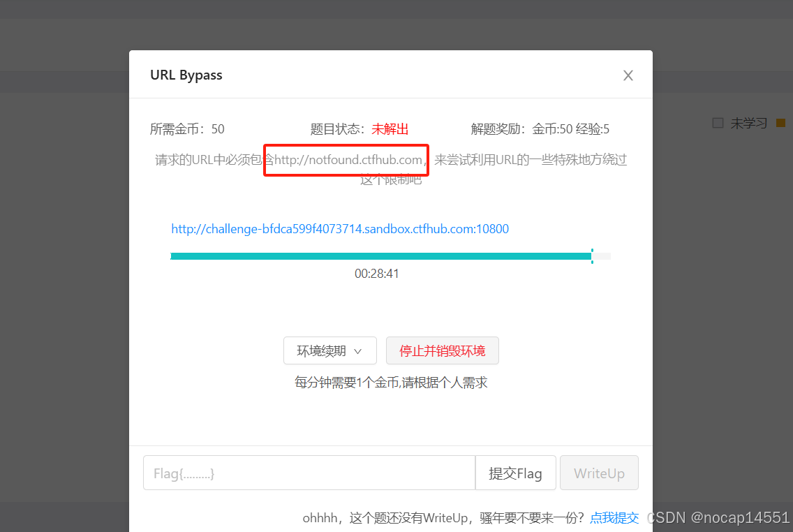
Task: Click 点我提交 to contribute a WriteUp
Action: click(614, 517)
